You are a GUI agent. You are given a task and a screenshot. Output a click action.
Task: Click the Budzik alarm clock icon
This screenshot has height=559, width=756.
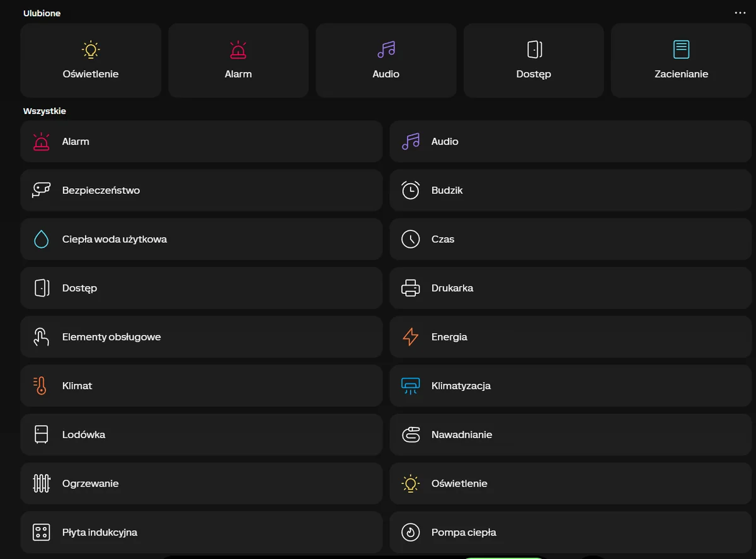pos(411,190)
